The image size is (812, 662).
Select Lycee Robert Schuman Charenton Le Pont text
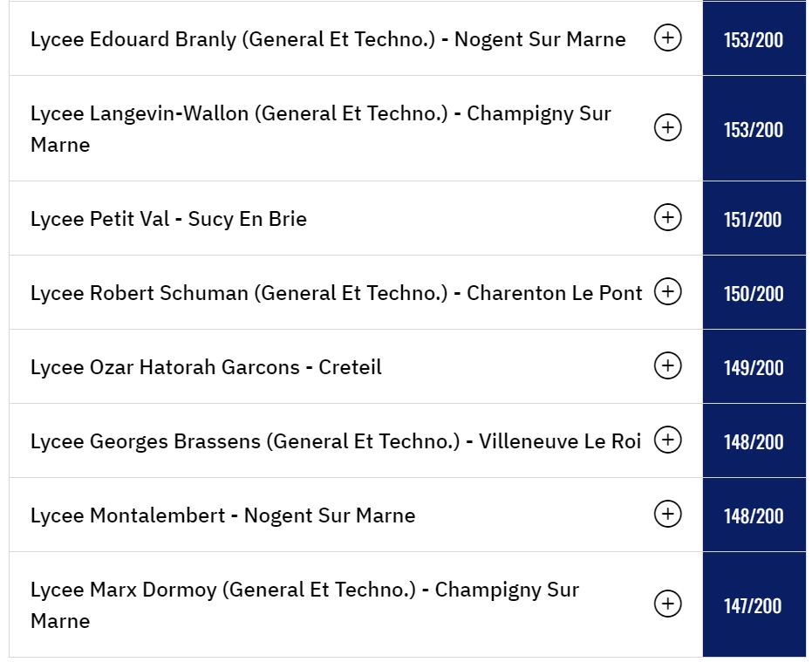pyautogui.click(x=336, y=293)
